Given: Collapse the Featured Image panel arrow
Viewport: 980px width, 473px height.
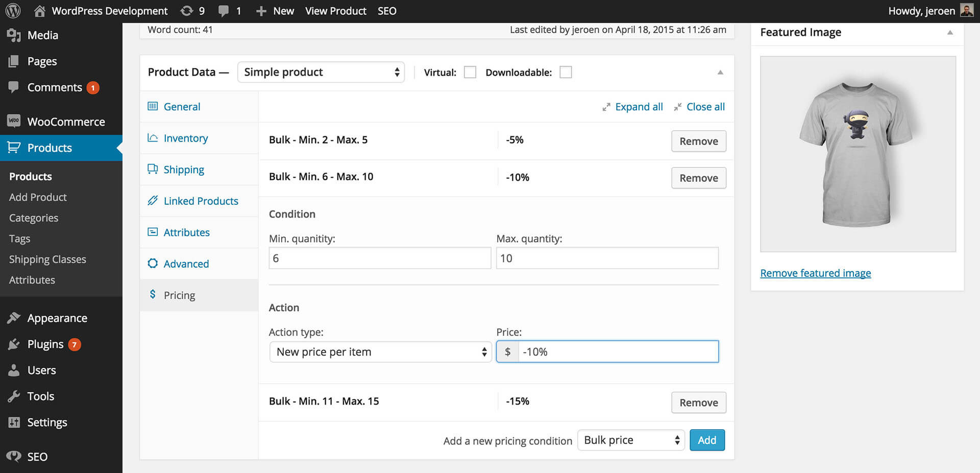Looking at the screenshot, I should point(950,32).
